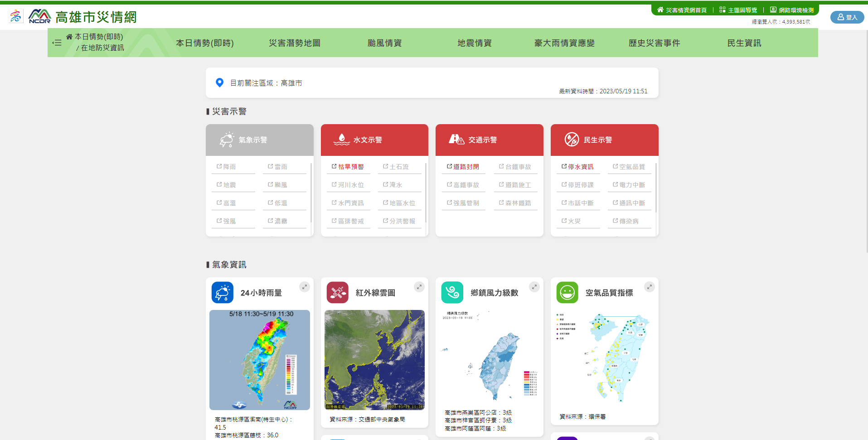Open the 颱風情資 menu

384,43
